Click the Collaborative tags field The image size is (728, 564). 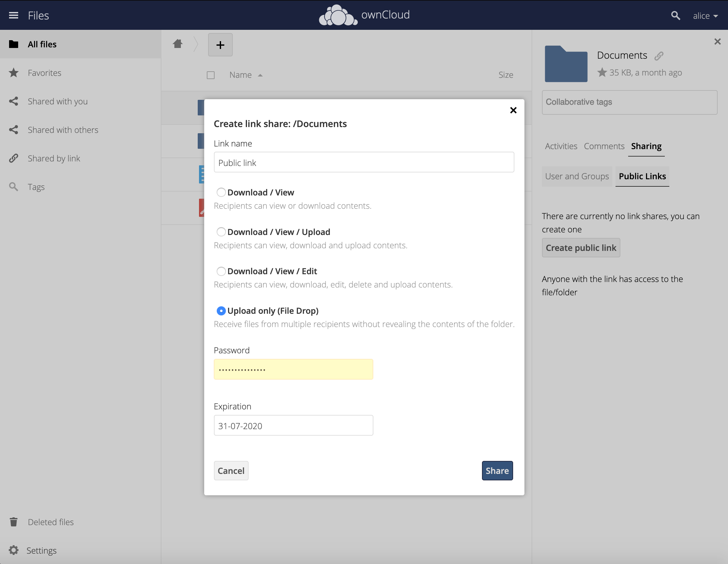tap(629, 102)
